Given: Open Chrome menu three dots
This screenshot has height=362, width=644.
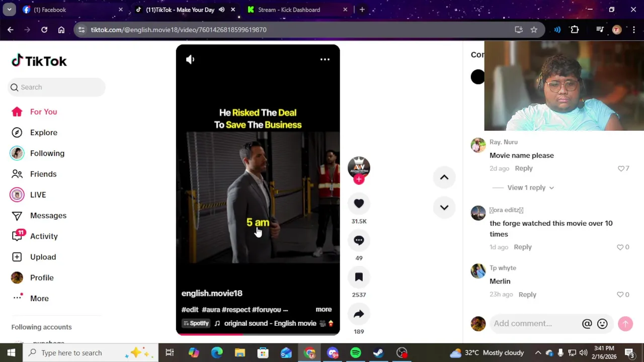Looking at the screenshot, I should click(x=633, y=30).
